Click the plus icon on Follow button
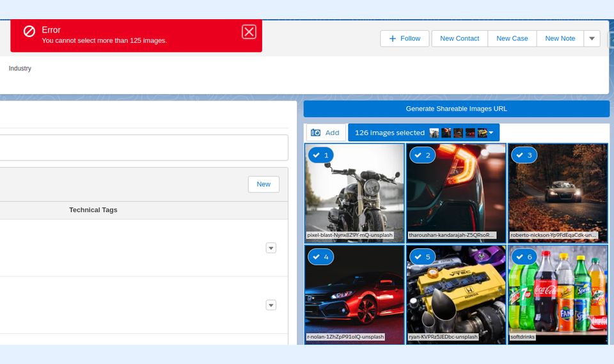Image resolution: width=614 pixels, height=364 pixels. [393, 38]
